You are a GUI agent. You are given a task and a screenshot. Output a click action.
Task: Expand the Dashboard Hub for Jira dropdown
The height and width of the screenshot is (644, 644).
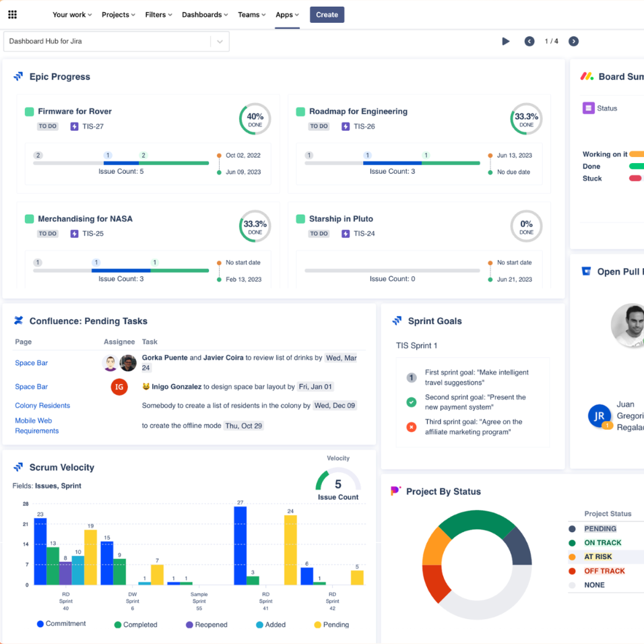tap(220, 42)
